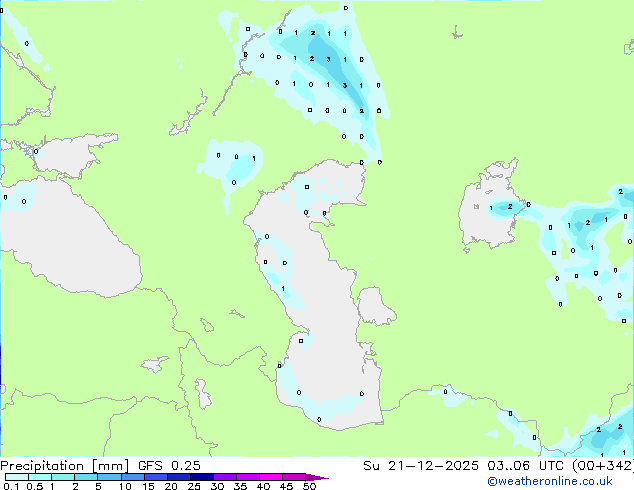634x490 pixels.
Task: Click the '45' legend tick label
Action: click(x=286, y=486)
